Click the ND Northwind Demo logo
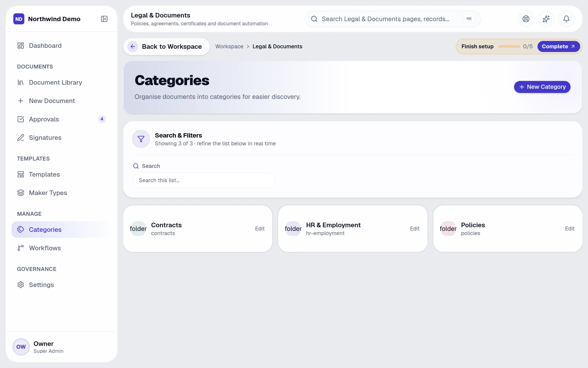This screenshot has width=588, height=368. tap(19, 19)
